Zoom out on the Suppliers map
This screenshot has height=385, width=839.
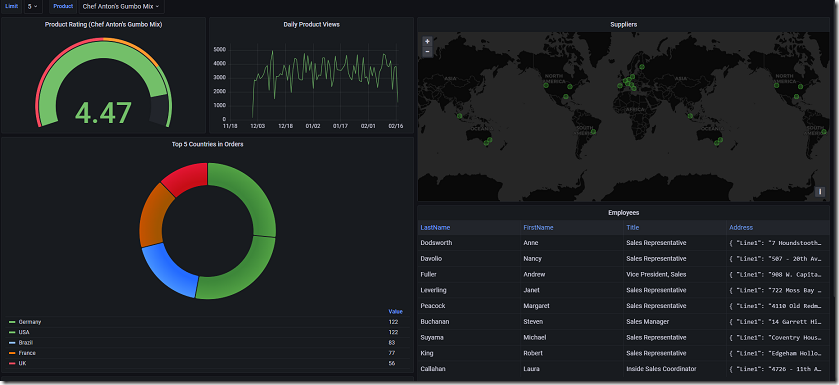click(427, 52)
